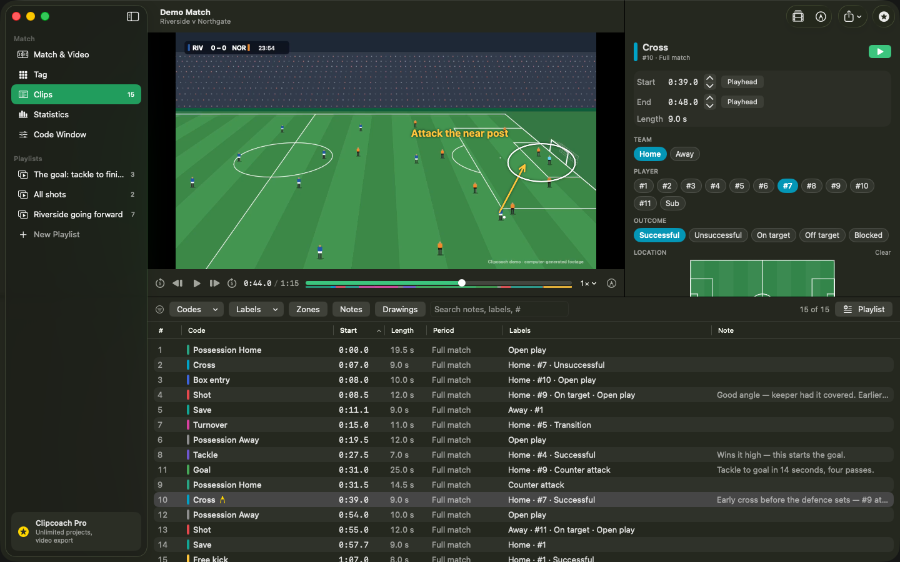Open Statistics in the sidebar
The image size is (900, 562).
[x=76, y=114]
